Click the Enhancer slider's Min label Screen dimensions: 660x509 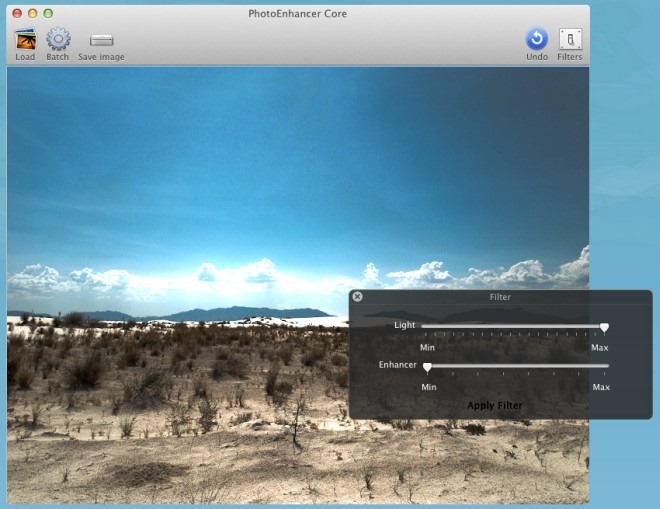tap(429, 387)
